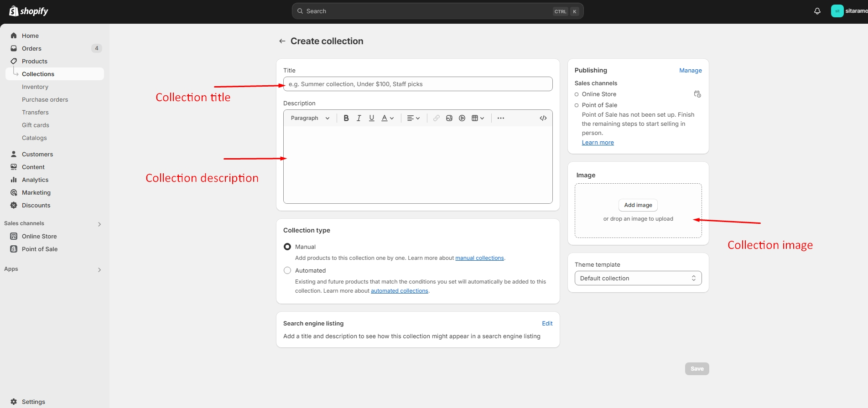Click the back arrow beside Create collection
This screenshot has width=868, height=408.
click(x=282, y=41)
